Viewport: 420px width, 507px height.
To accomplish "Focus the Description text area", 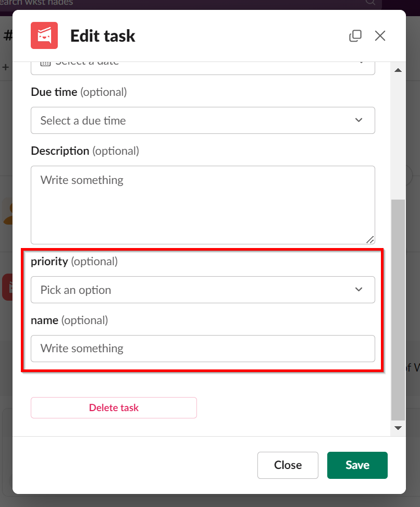I will 203,205.
